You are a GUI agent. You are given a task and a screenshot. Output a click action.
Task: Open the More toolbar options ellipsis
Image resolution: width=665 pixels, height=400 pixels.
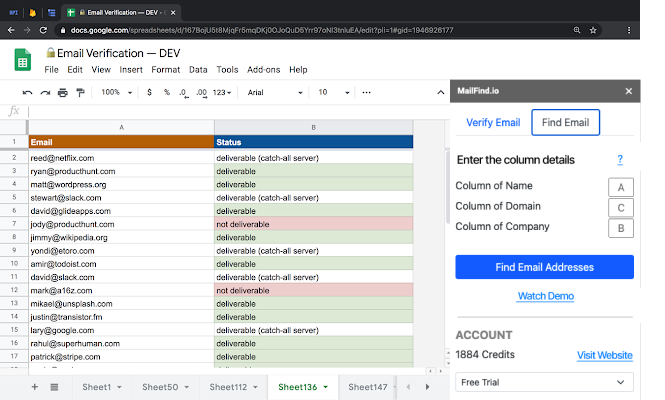366,92
